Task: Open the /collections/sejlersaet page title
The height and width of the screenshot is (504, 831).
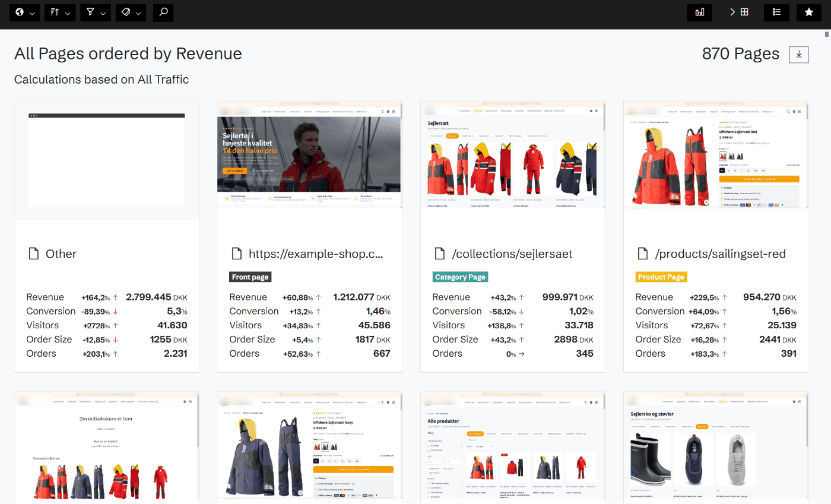Action: click(512, 254)
